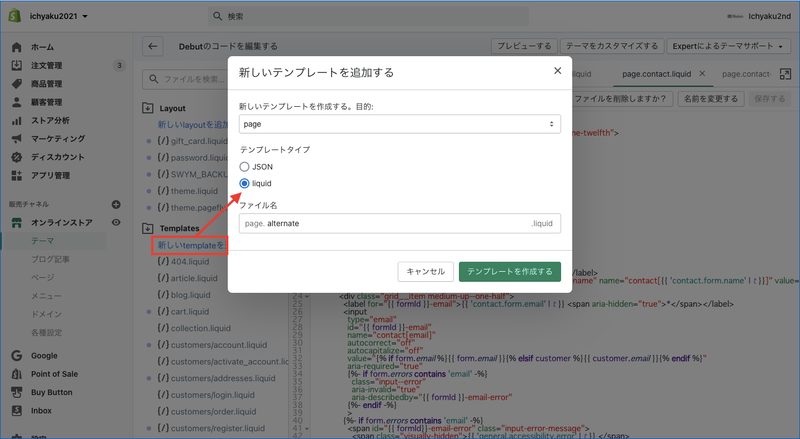Open マーケティング megaphone icon
Viewport: 800px width, 439px height.
point(16,139)
